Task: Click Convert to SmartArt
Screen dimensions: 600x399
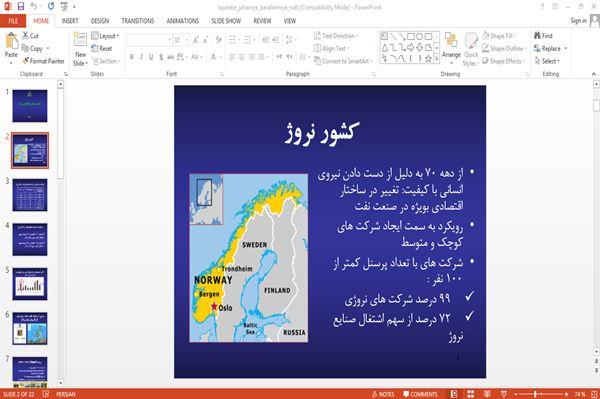Action: (x=342, y=61)
